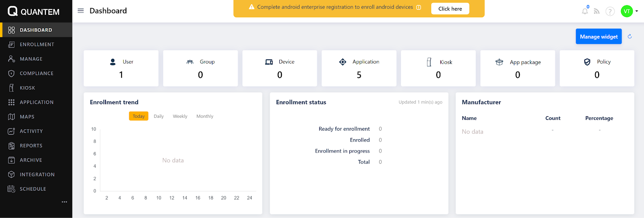Click the RSS feed icon
The image size is (644, 218).
597,11
